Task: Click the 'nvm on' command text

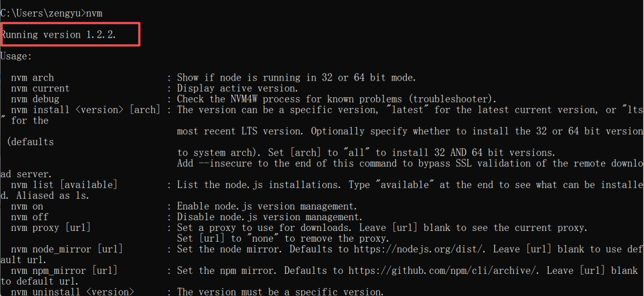Action: (27, 206)
